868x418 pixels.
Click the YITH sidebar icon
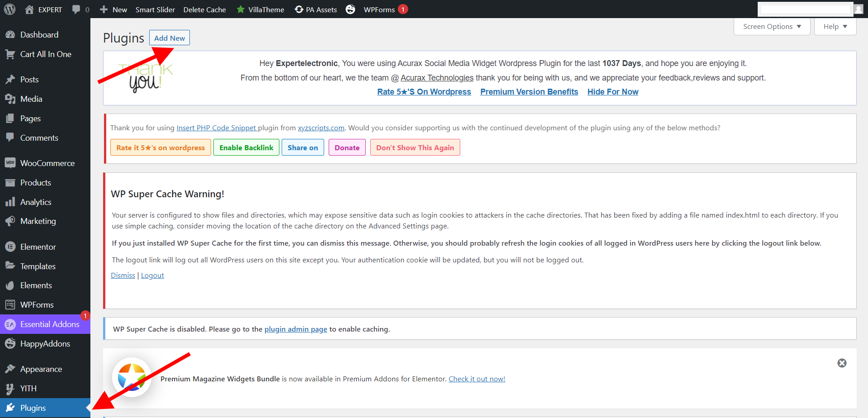(x=10, y=389)
